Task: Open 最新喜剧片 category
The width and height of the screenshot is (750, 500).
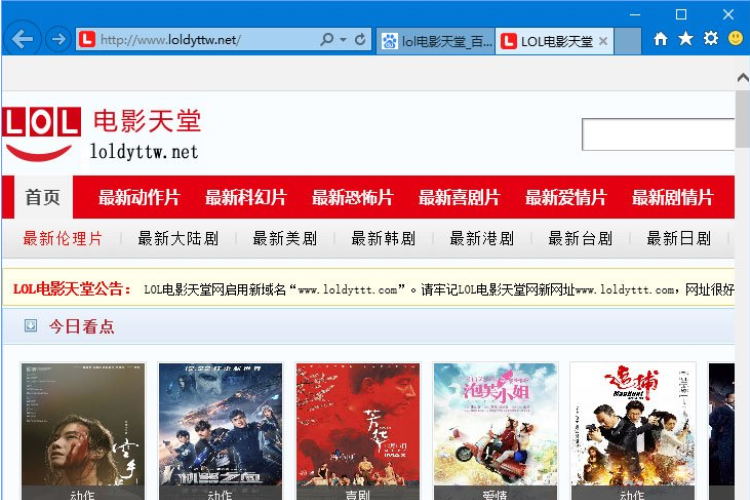Action: pyautogui.click(x=459, y=197)
